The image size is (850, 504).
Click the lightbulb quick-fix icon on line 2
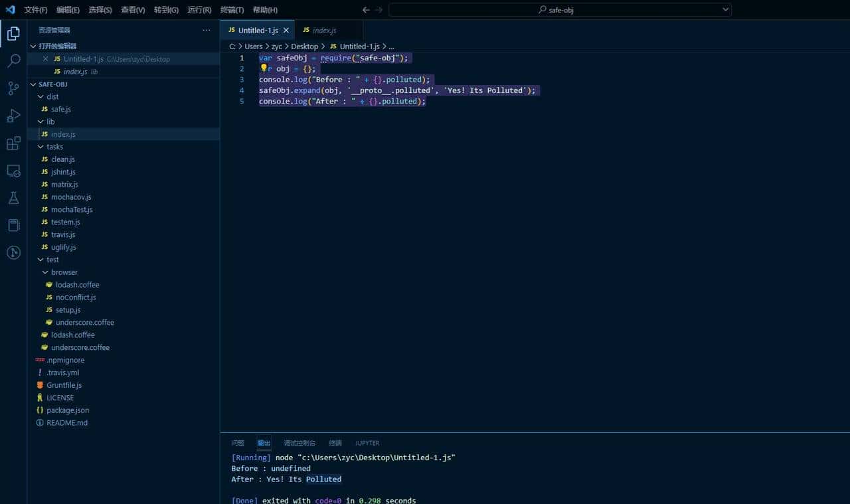point(263,68)
